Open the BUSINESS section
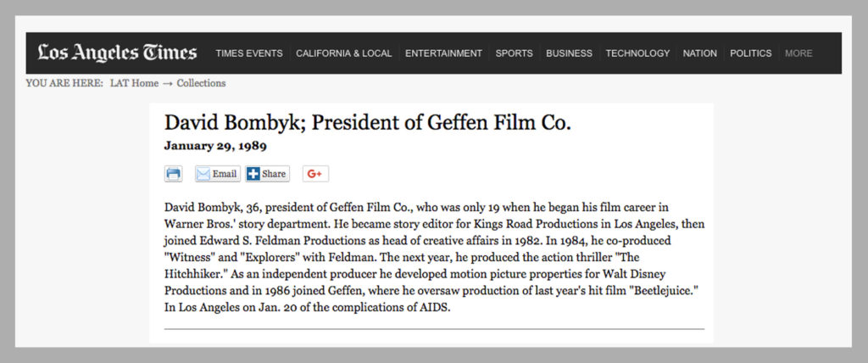Image resolution: width=868 pixels, height=363 pixels. pyautogui.click(x=569, y=53)
